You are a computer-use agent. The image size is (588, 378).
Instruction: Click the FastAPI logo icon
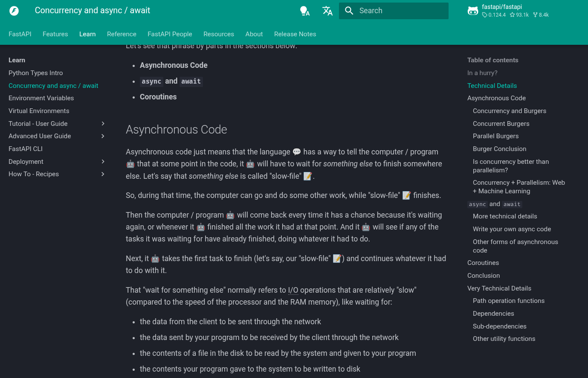[x=14, y=11]
